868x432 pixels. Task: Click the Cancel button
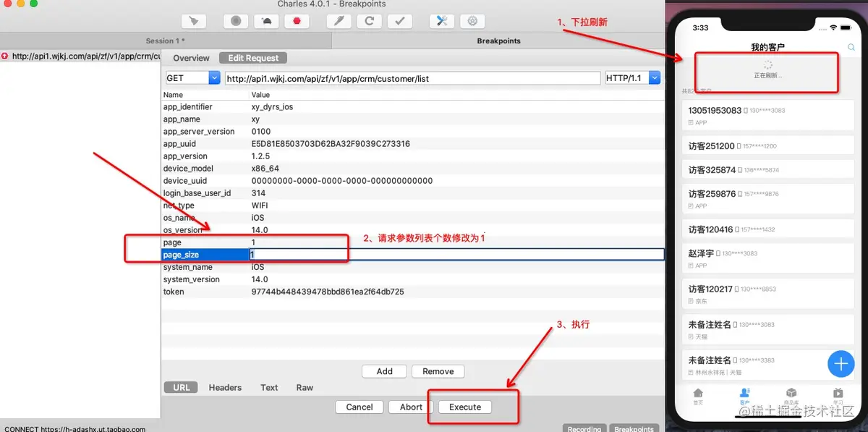coord(359,407)
